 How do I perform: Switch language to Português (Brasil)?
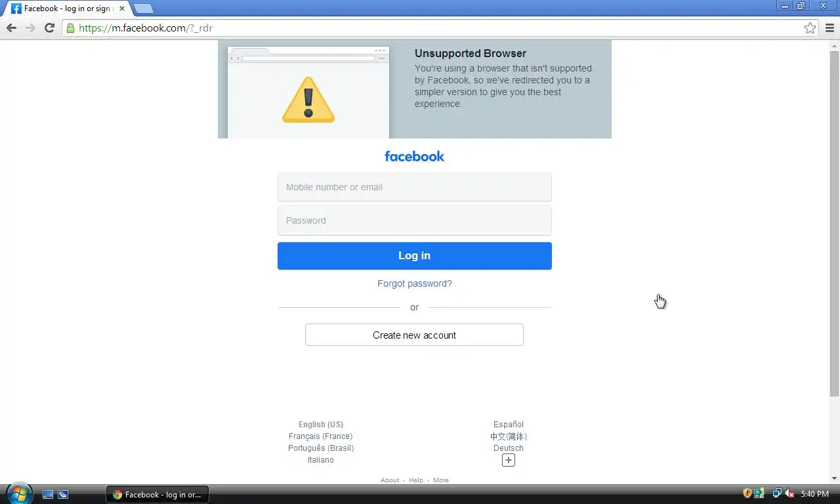pyautogui.click(x=321, y=448)
